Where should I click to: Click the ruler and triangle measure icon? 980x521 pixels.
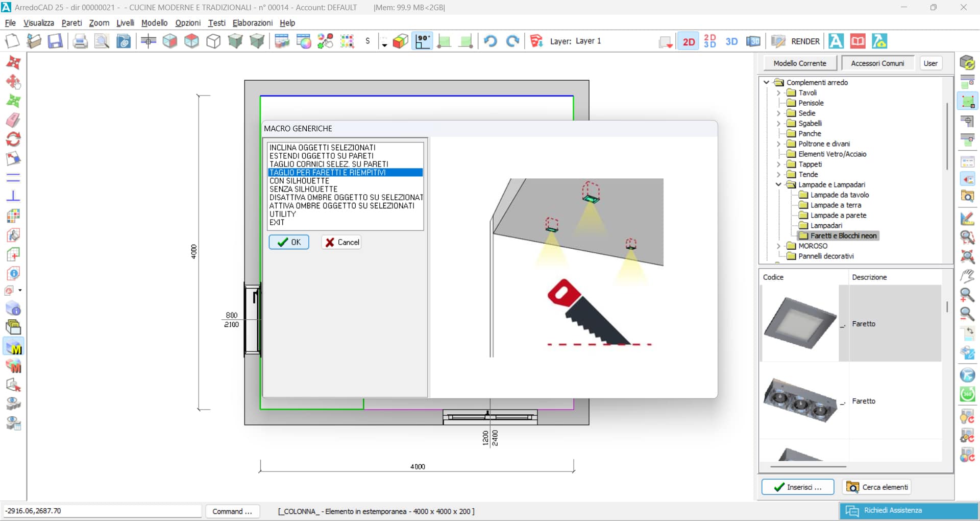(x=967, y=219)
